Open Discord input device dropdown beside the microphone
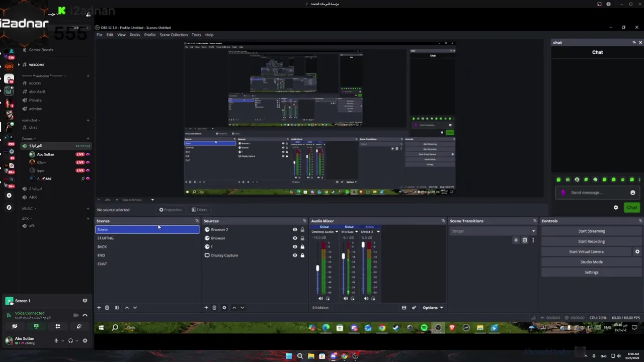644x362 pixels. click(62, 340)
